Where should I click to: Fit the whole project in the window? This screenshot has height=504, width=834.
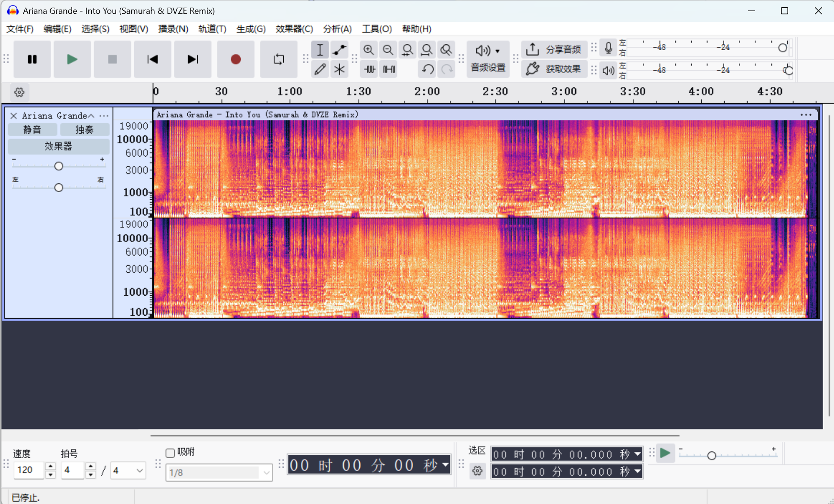point(427,50)
